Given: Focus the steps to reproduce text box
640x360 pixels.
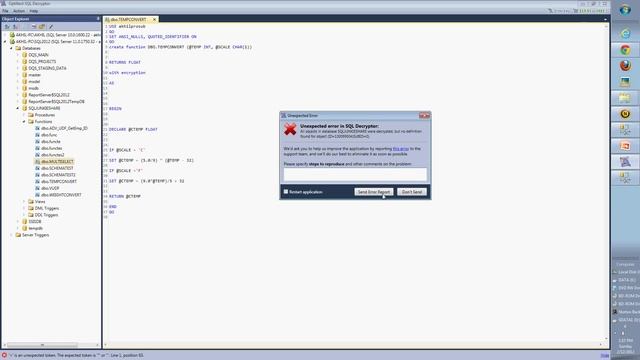Looking at the screenshot, I should [x=355, y=174].
